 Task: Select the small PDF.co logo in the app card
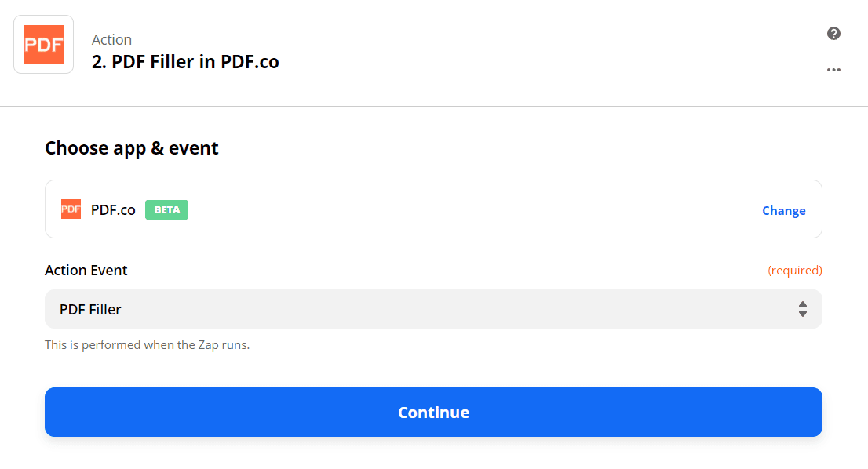71,209
